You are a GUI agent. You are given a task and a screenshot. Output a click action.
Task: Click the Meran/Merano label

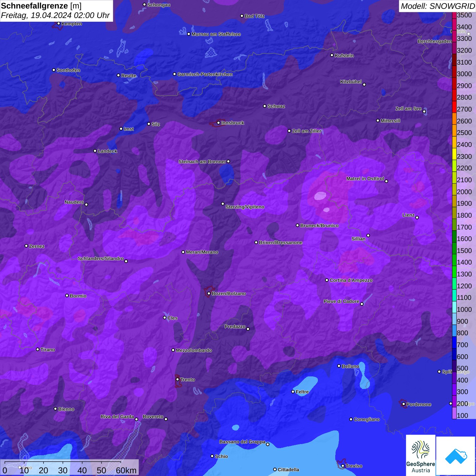(x=202, y=252)
